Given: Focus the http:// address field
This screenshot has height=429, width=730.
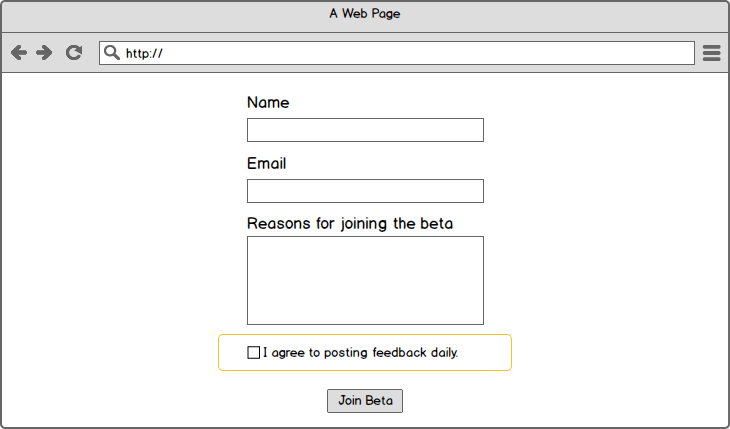Looking at the screenshot, I should point(400,53).
